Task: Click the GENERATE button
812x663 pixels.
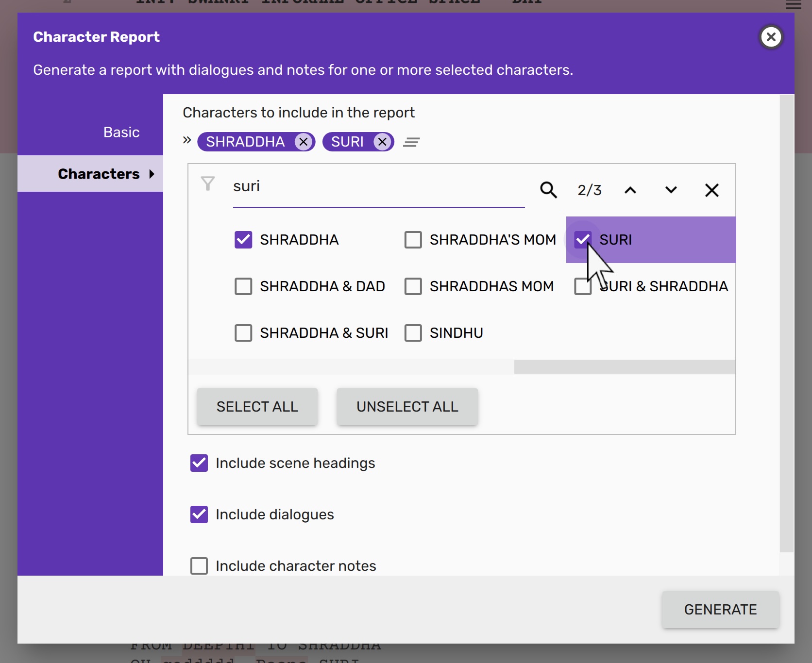Action: 720,610
